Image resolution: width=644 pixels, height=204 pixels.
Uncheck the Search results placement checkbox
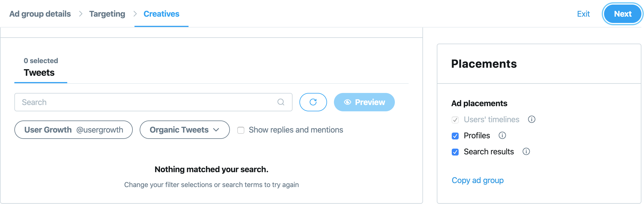click(x=455, y=152)
